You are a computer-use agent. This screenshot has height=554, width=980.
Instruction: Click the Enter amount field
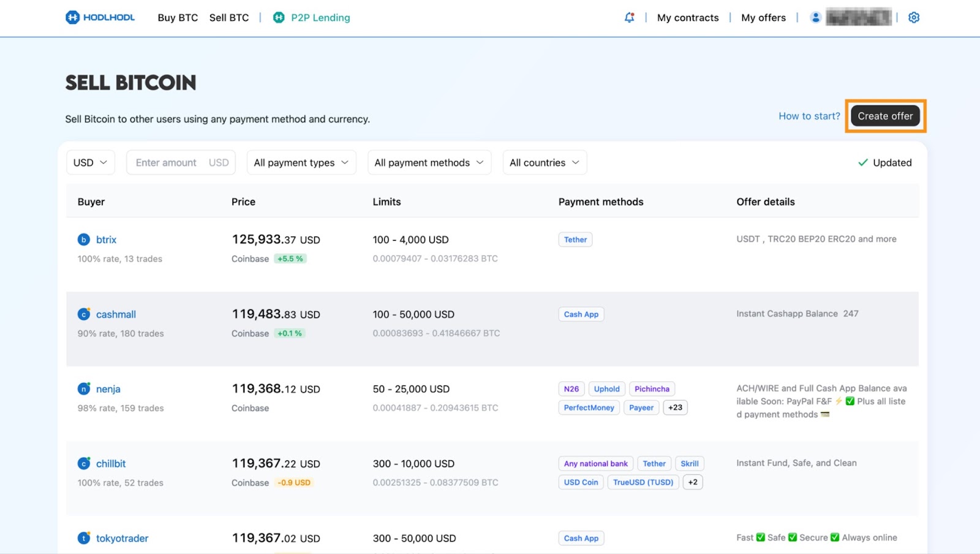(x=181, y=162)
